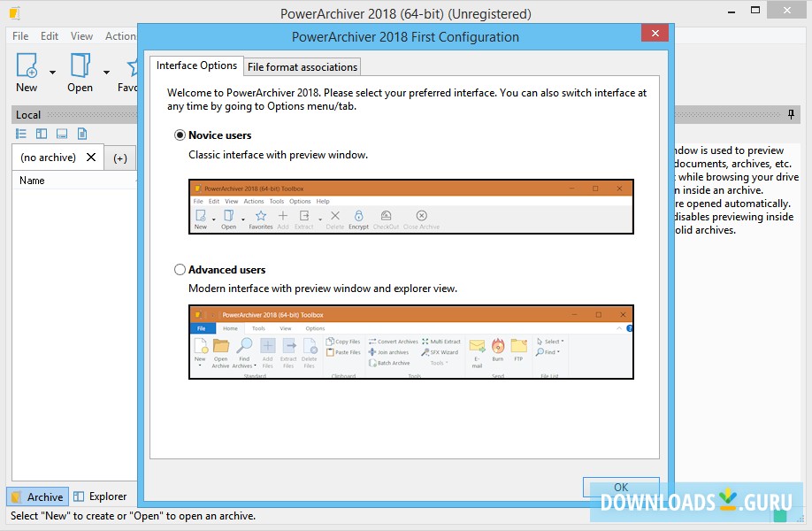This screenshot has height=531, width=812.
Task: Open the Edit menu in main window
Action: (x=50, y=35)
